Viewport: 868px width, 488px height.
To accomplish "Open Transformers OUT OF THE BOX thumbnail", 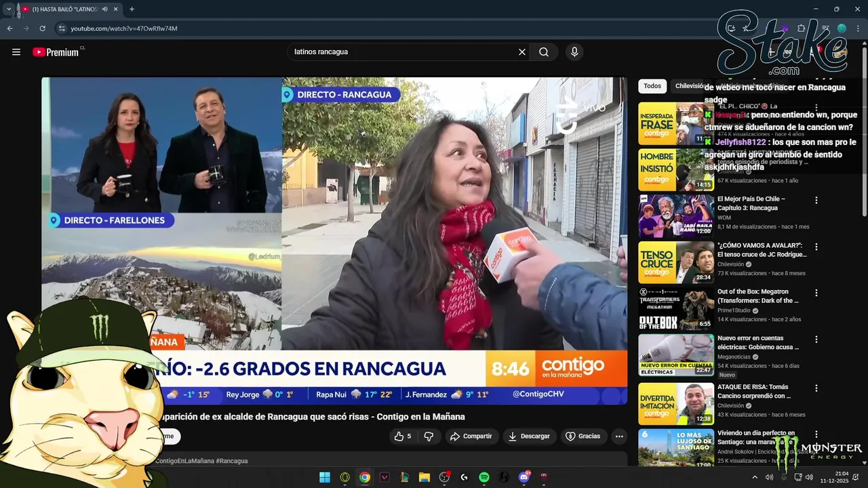I will 676,308.
